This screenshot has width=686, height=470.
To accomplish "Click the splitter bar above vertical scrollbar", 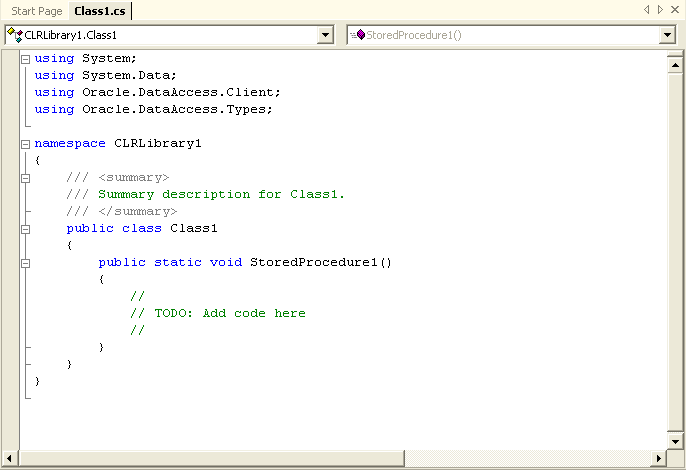I will (675, 52).
